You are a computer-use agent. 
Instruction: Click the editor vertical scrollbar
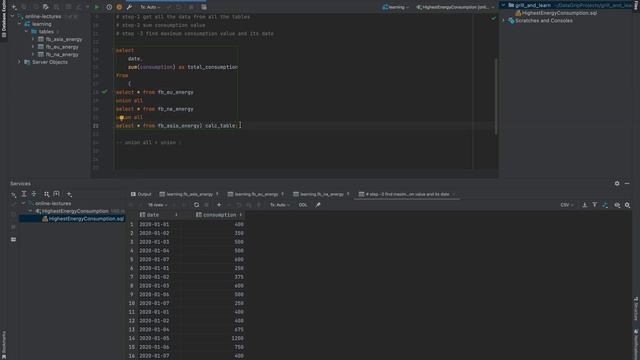click(x=496, y=96)
